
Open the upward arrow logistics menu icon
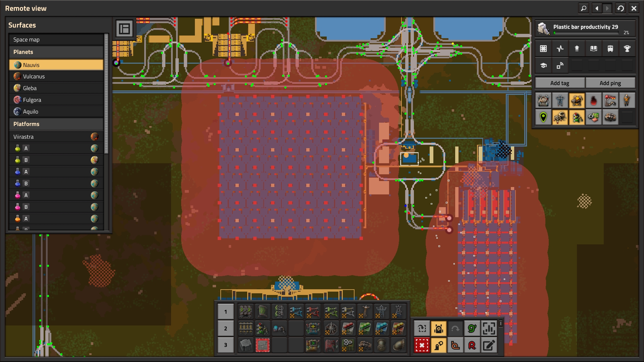tap(577, 49)
